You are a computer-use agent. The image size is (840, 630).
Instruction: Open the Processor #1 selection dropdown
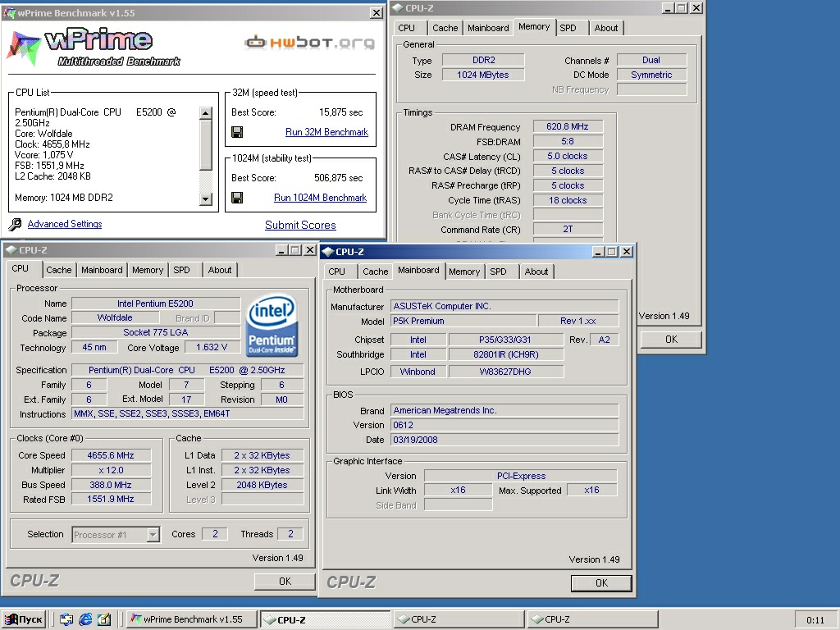(x=153, y=535)
